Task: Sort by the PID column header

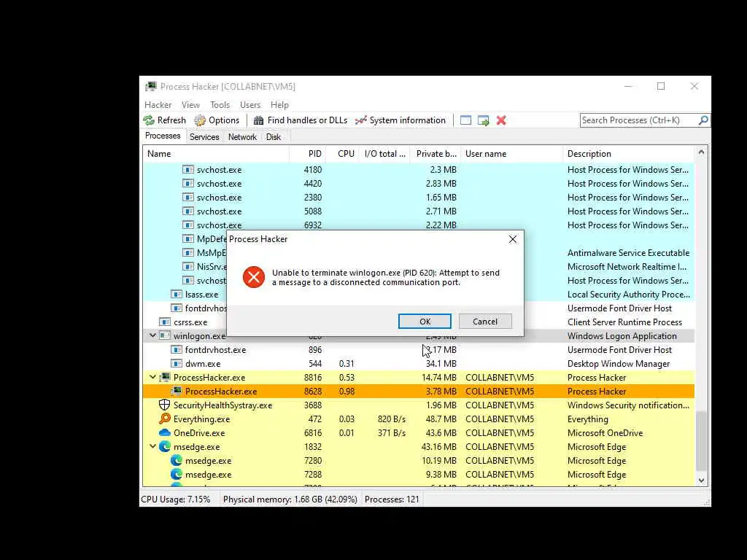Action: pyautogui.click(x=308, y=154)
